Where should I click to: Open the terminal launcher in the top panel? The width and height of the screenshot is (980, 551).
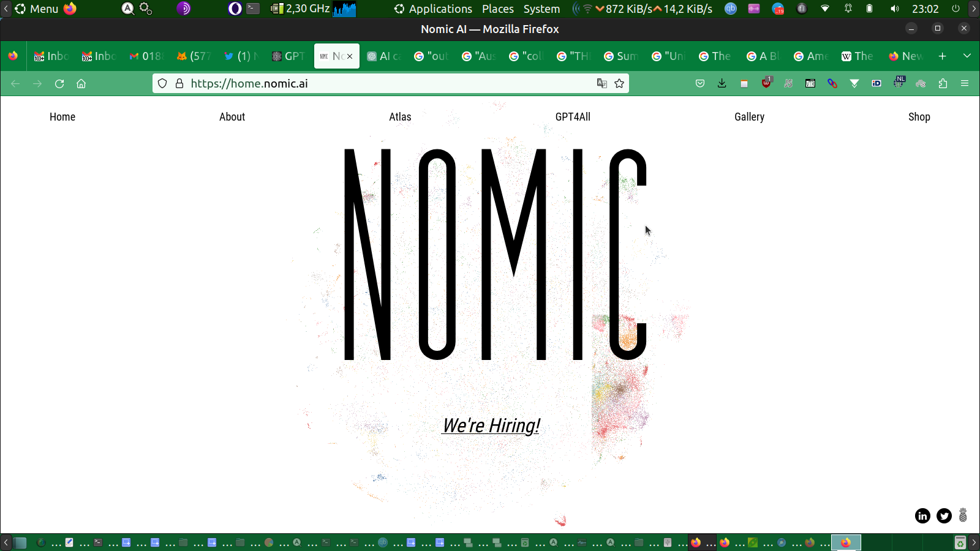(x=253, y=9)
